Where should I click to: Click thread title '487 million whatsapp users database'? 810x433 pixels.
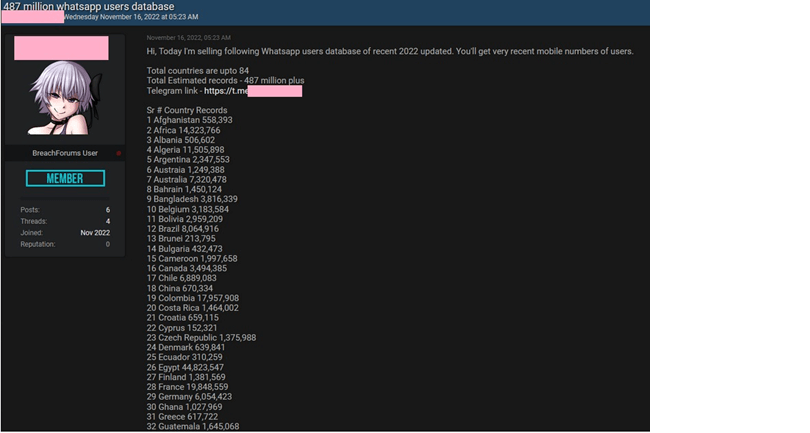(x=89, y=7)
